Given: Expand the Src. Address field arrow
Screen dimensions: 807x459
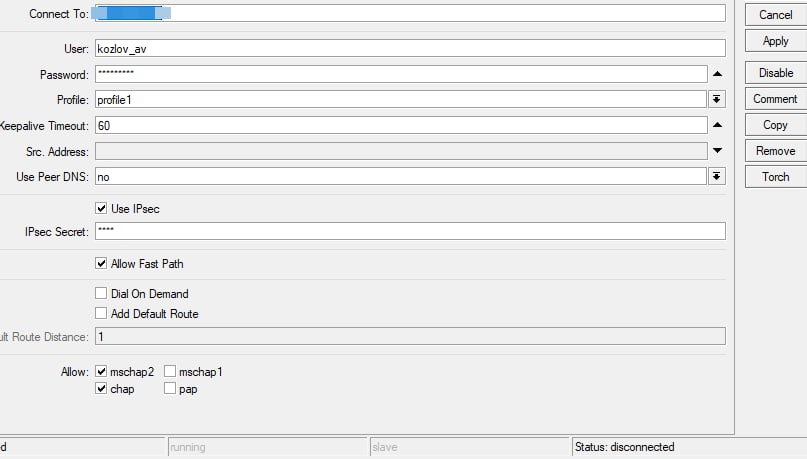Looking at the screenshot, I should 717,151.
